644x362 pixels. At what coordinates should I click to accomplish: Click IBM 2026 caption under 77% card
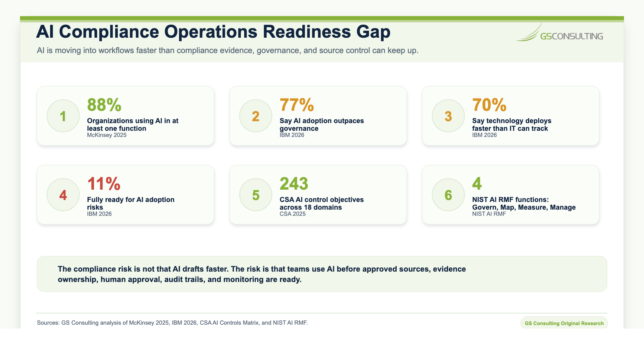(292, 135)
